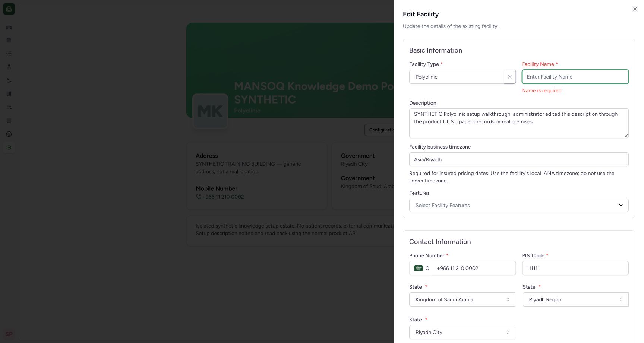Open the Riyadh City dropdown
This screenshot has height=343, width=644.
point(462,332)
